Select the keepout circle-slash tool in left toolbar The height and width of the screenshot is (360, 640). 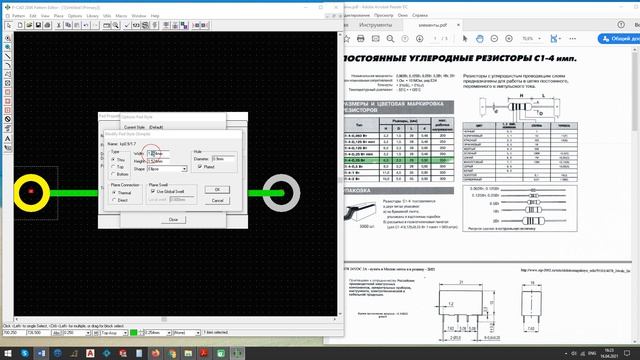8,119
